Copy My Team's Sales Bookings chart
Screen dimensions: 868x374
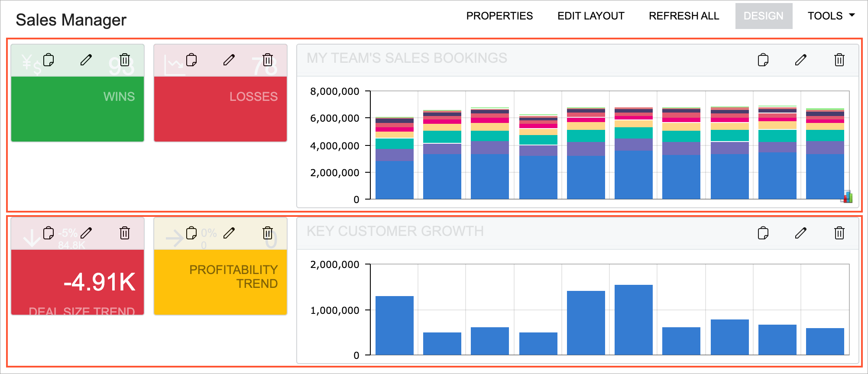[x=763, y=60]
